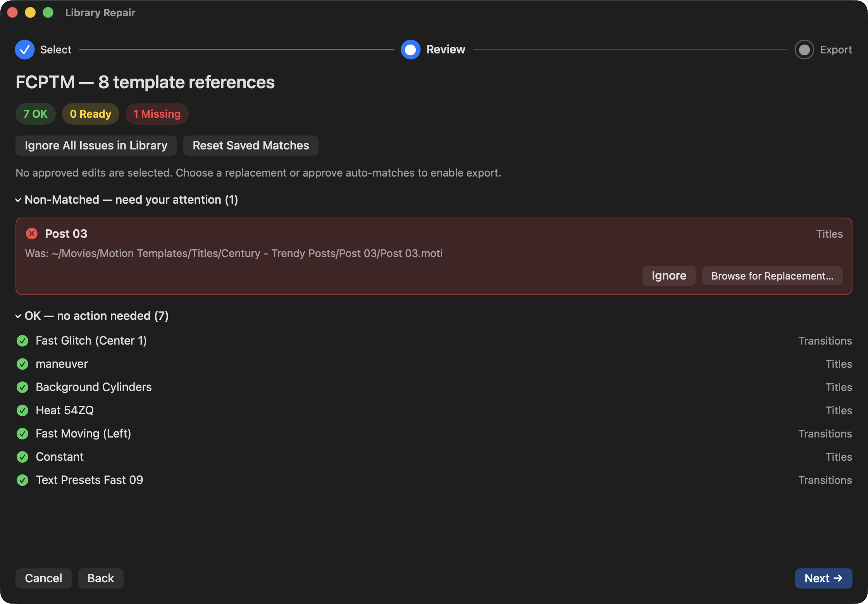Click green check icon beside Text Presets Fast 09
This screenshot has height=604, width=868.
(22, 480)
